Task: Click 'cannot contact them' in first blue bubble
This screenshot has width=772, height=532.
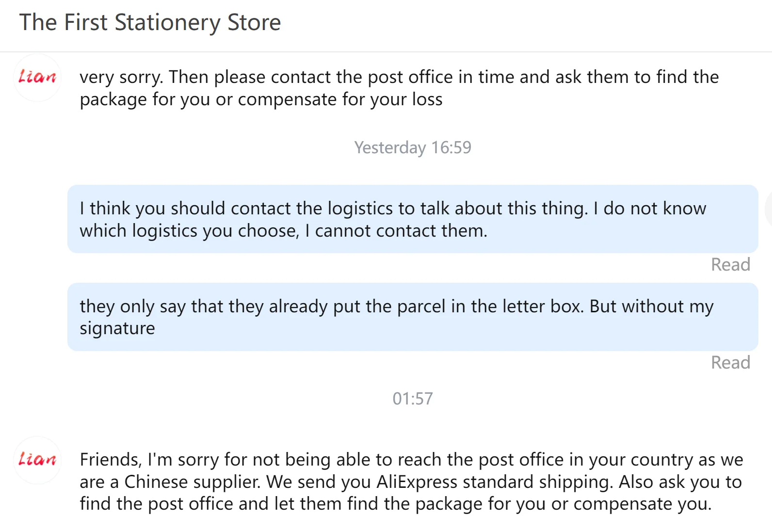Action: point(401,231)
